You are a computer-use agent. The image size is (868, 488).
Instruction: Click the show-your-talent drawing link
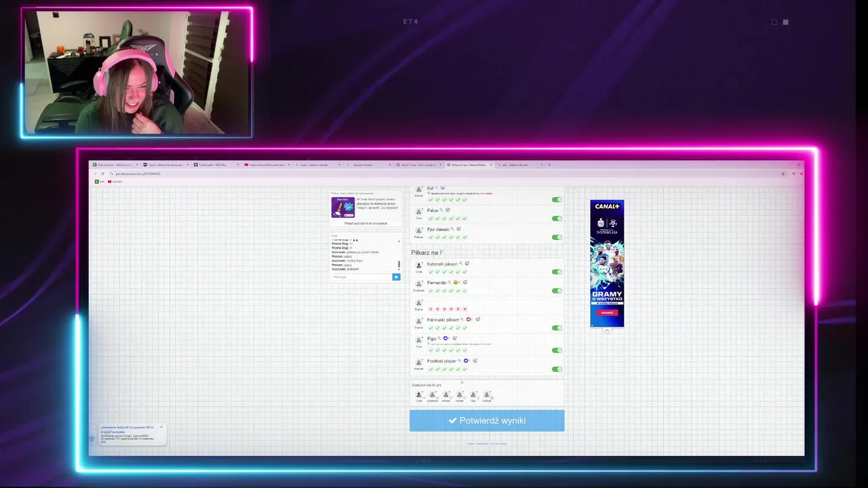(x=366, y=223)
